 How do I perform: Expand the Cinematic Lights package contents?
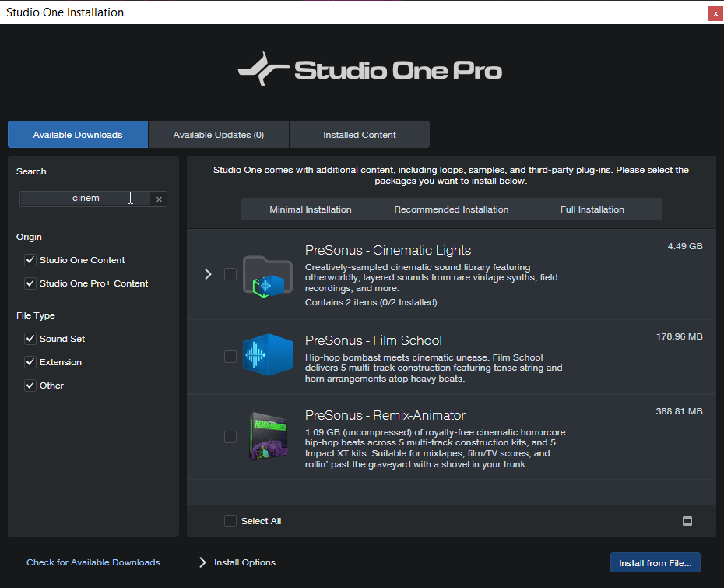[208, 274]
